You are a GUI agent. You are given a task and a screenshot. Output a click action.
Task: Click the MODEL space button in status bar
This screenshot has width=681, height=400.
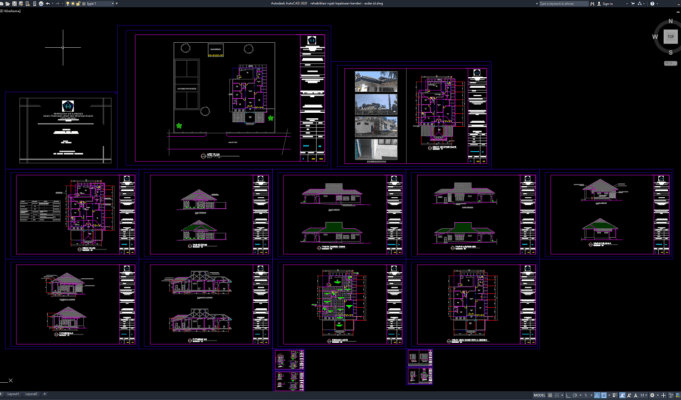tap(539, 395)
